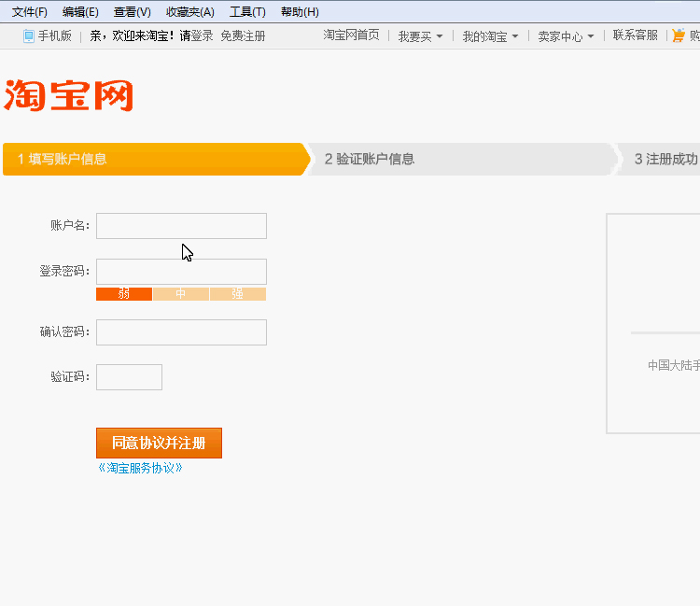
Task: Open the 文件(F) menu
Action: pos(30,12)
